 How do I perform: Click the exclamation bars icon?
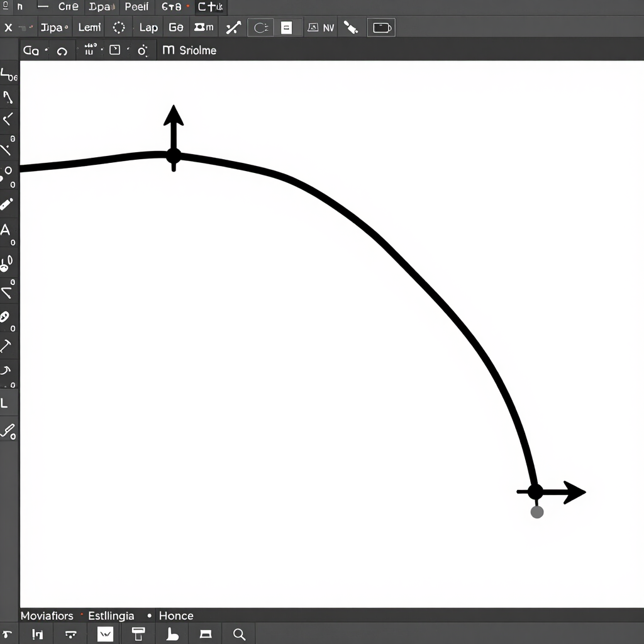click(x=37, y=635)
